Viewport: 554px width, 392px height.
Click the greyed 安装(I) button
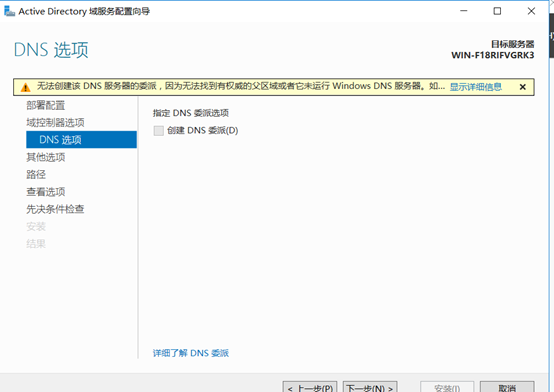pyautogui.click(x=447, y=387)
